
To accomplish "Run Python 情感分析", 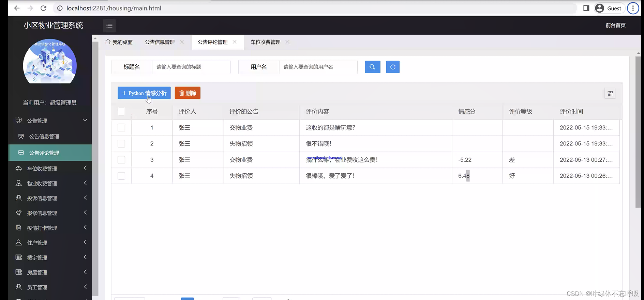I will pos(144,93).
